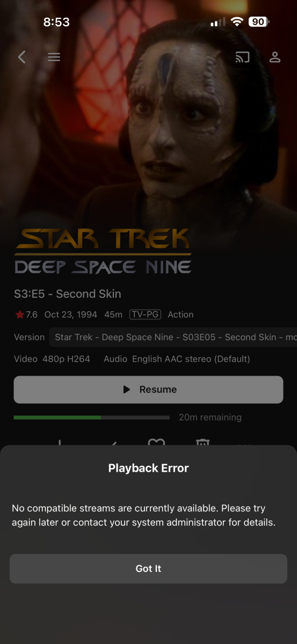Open the Video 480p H264 selector
Screen dimensions: 297x644
[67, 358]
